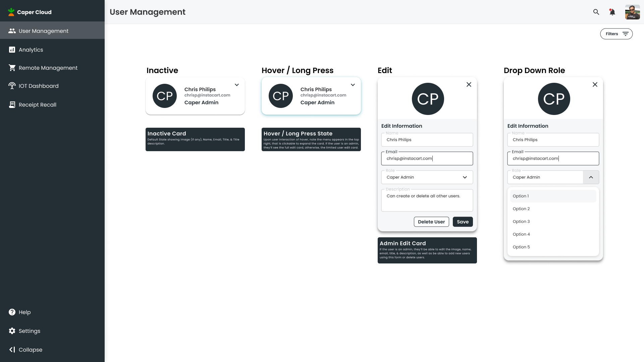Expand the Inactive Chris Philips card
644x362 pixels.
[237, 85]
